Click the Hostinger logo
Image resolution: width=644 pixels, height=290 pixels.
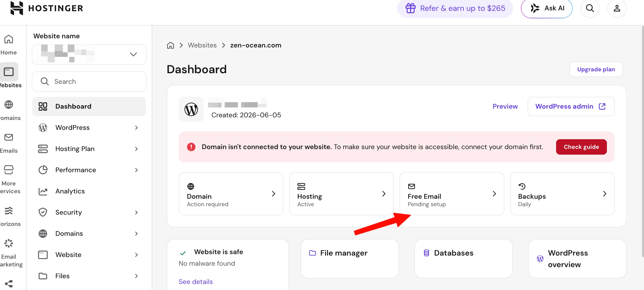(46, 8)
